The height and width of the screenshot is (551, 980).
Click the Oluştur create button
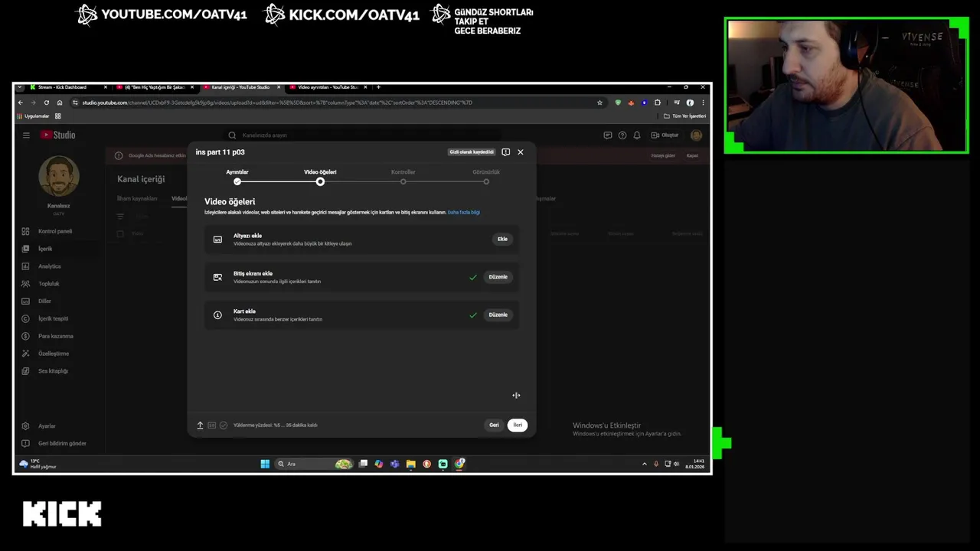click(x=665, y=135)
